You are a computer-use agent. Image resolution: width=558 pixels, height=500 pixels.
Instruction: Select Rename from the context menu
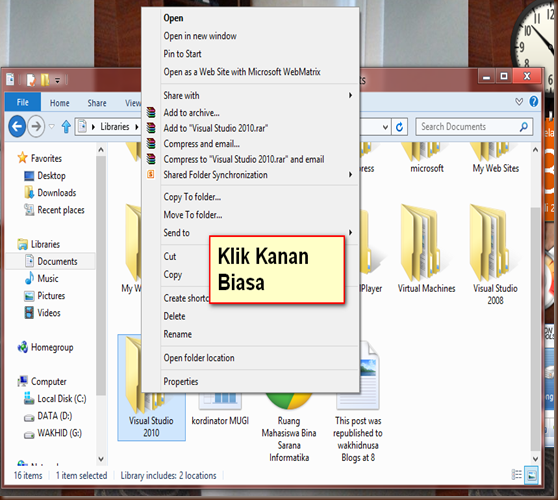click(x=178, y=334)
